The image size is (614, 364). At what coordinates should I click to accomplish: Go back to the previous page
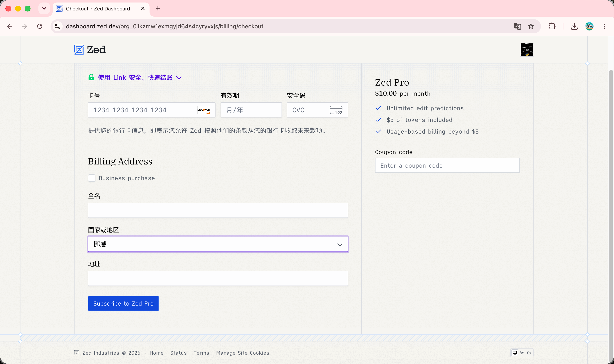click(x=10, y=26)
